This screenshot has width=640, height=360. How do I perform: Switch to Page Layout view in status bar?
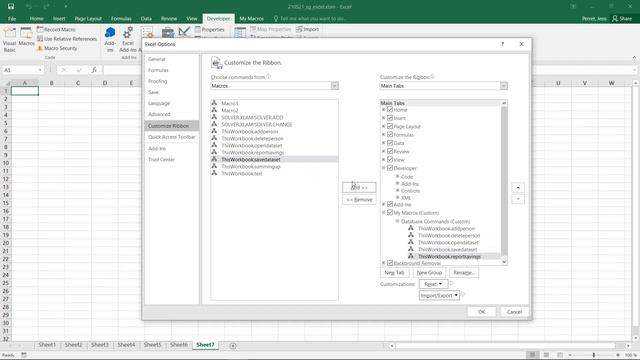[x=546, y=355]
